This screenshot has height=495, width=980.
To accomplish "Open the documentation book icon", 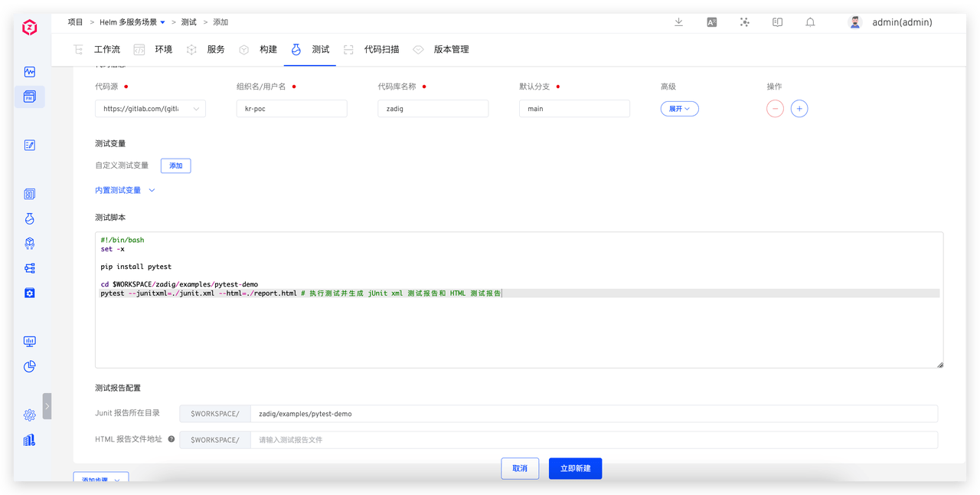I will click(777, 22).
